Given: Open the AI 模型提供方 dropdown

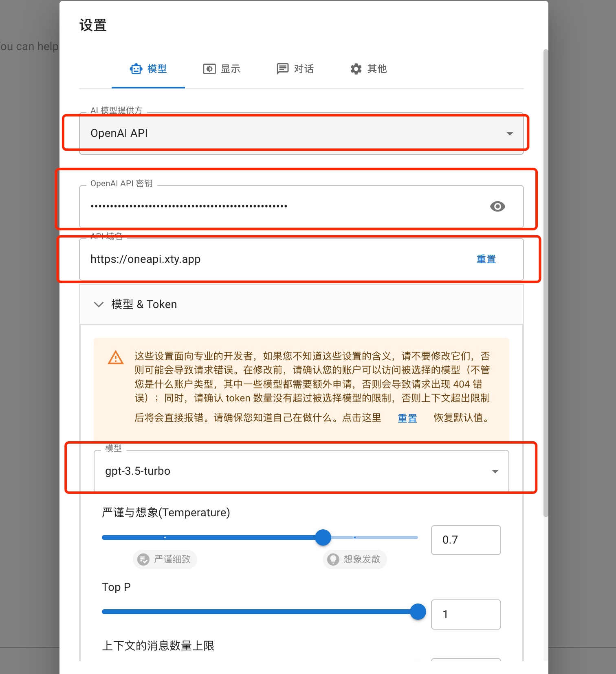Looking at the screenshot, I should coord(301,133).
